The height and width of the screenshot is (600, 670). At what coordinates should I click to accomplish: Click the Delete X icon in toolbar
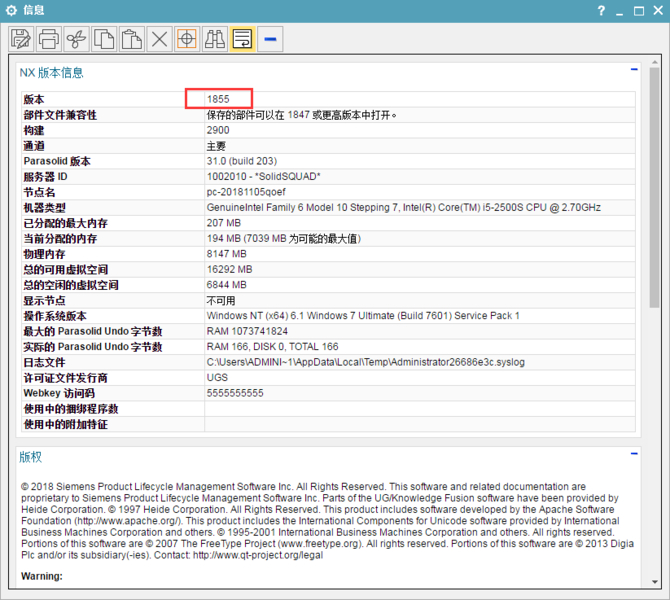pyautogui.click(x=159, y=39)
